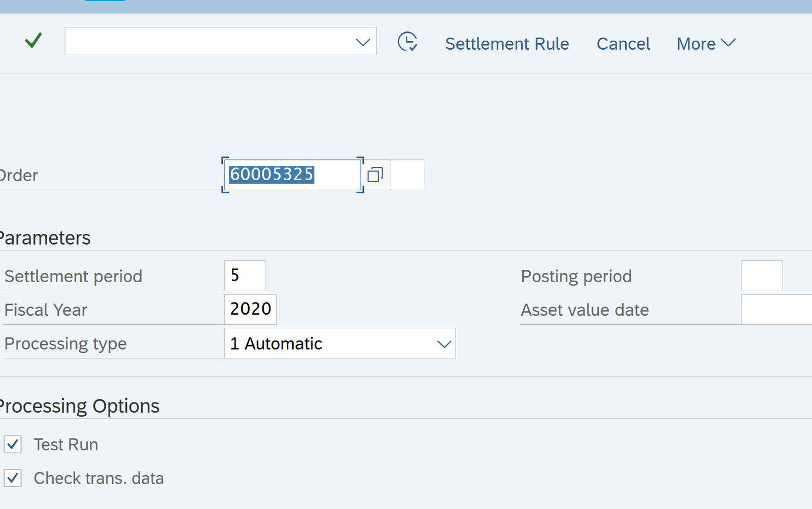Toggle the Test Run checkbox
Image resolution: width=812 pixels, height=509 pixels.
13,445
